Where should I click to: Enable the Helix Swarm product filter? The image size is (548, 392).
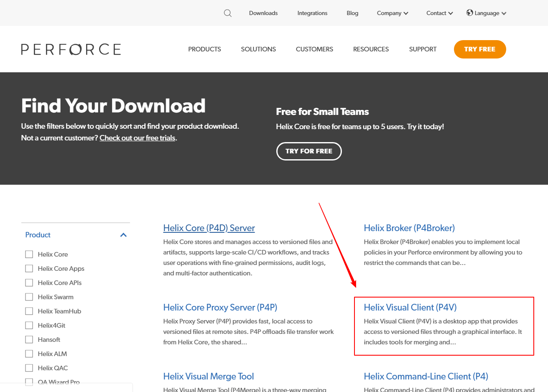(29, 297)
